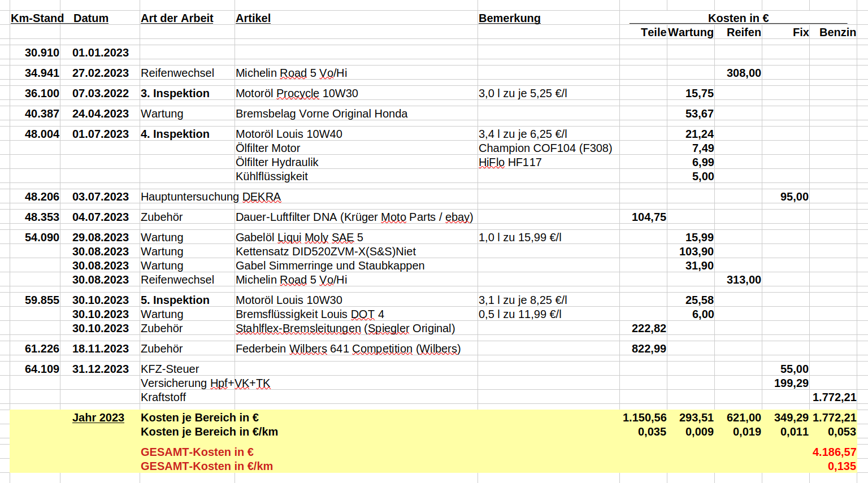Select the Dauer-Luftfilter DNA article cell
Image resolution: width=868 pixels, height=483 pixels.
point(354,217)
